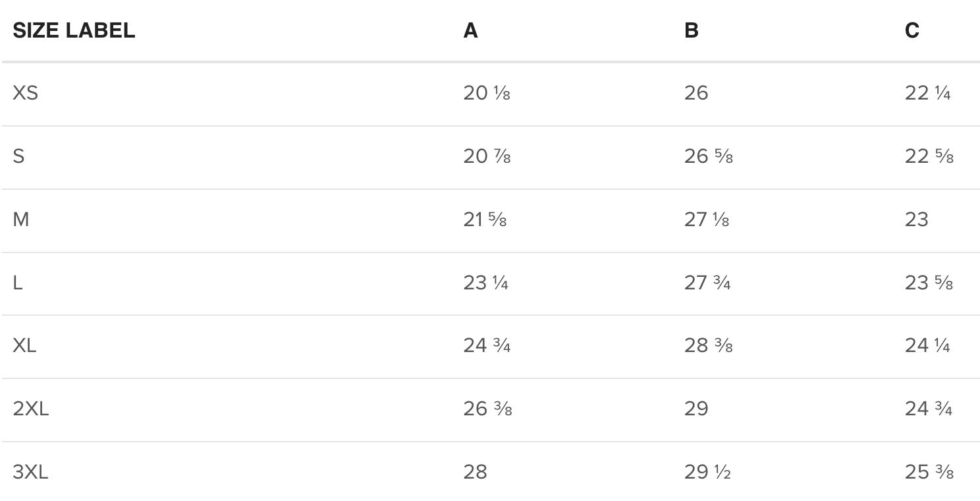Click the 24 ¼ value for XL
The width and height of the screenshot is (980, 501).
(x=927, y=345)
